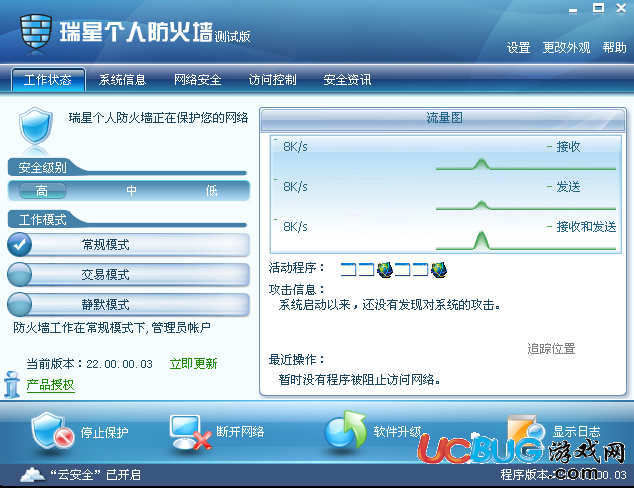The height and width of the screenshot is (488, 634).
Task: Click the version text 22.00.00.03
Action: 119,364
